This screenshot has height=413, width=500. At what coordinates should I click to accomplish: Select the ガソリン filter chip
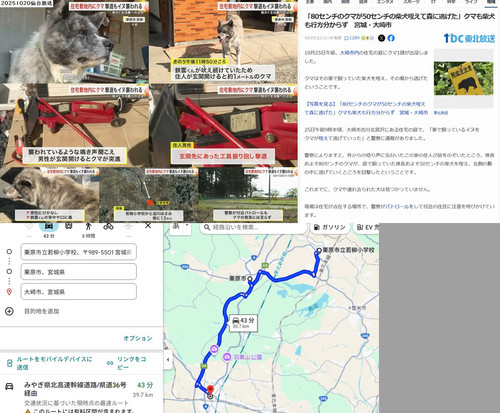click(x=330, y=227)
